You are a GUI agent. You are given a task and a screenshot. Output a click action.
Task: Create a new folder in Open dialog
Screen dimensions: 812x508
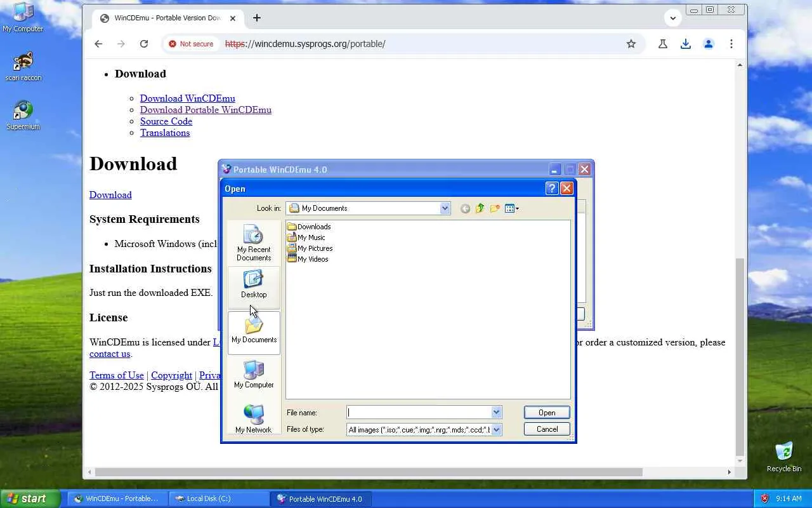pos(495,208)
